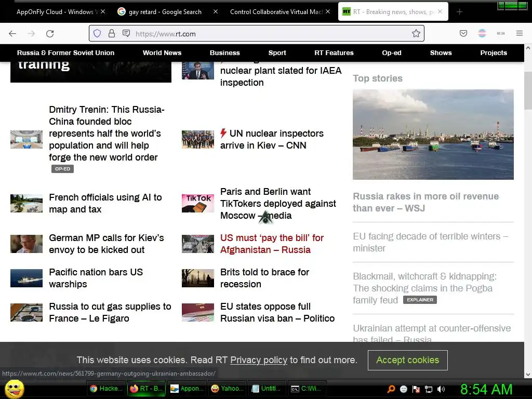Open the volume speaker tray icon
Viewport: 532px width, 399px height.
(441, 389)
